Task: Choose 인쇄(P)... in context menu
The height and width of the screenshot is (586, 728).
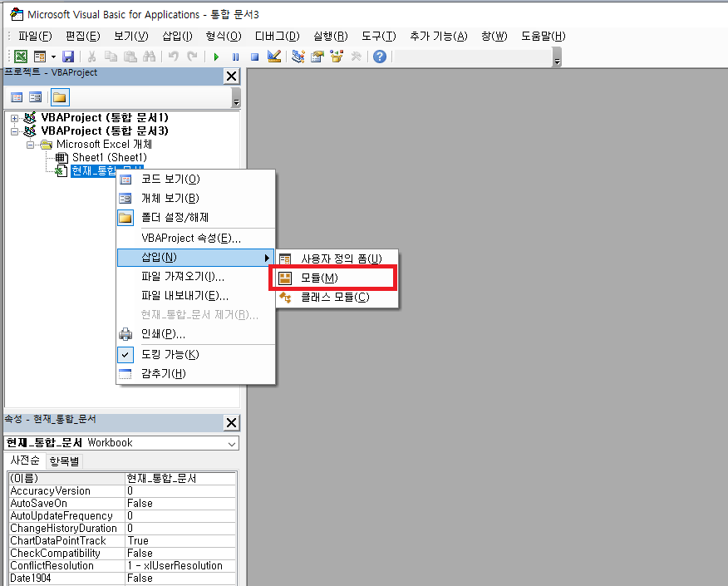Action: tap(196, 334)
